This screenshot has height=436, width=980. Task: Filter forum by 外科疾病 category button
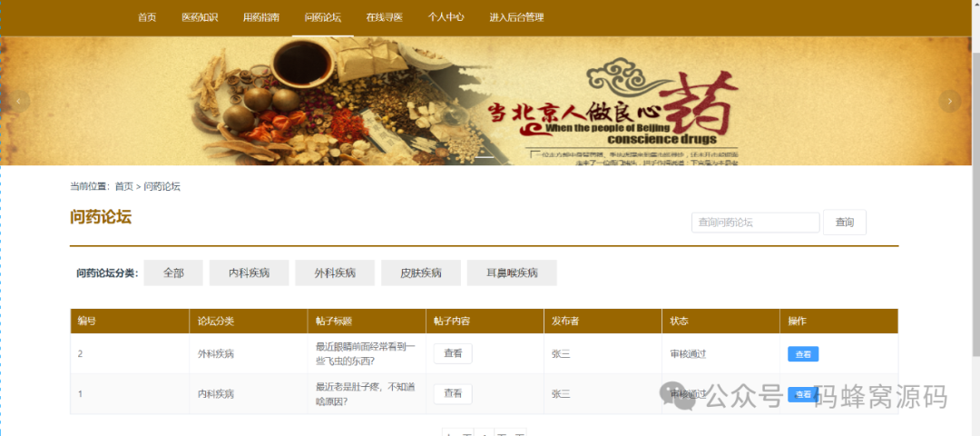pos(335,272)
